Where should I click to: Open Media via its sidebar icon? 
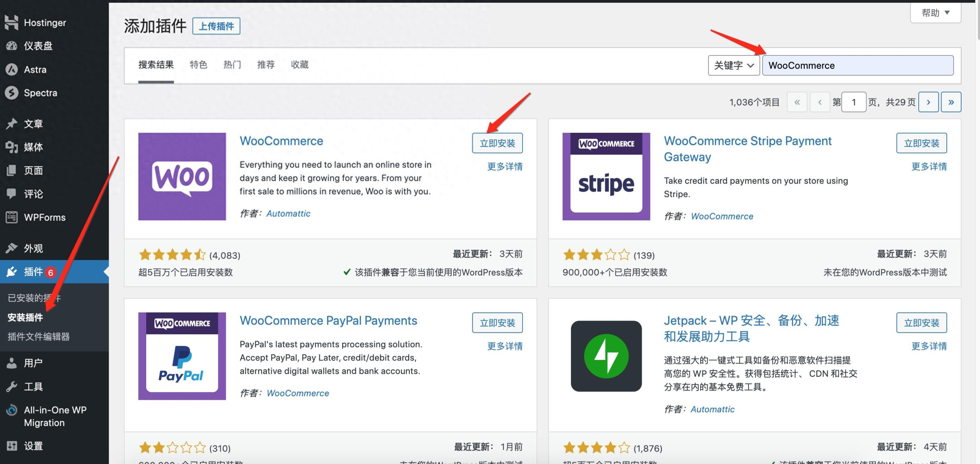[x=11, y=147]
